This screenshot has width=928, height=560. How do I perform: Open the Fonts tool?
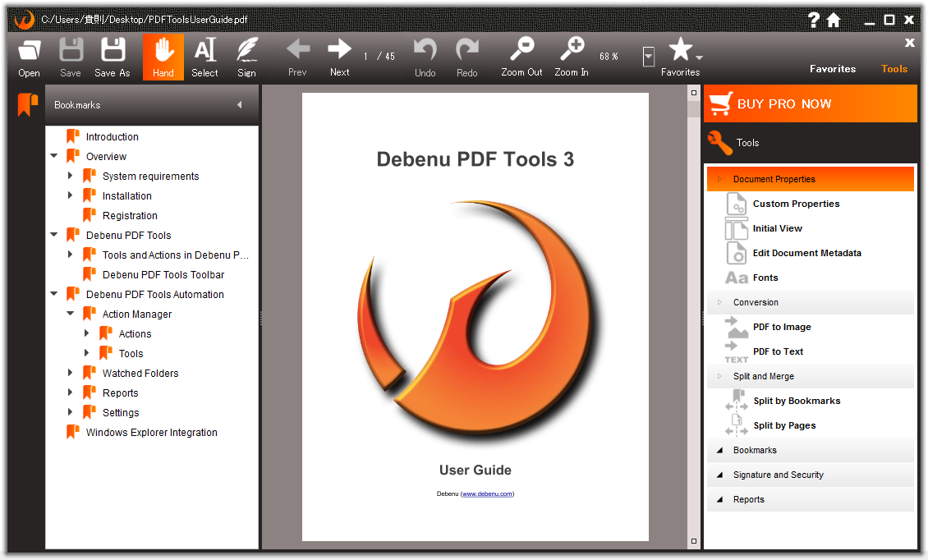pos(765,278)
